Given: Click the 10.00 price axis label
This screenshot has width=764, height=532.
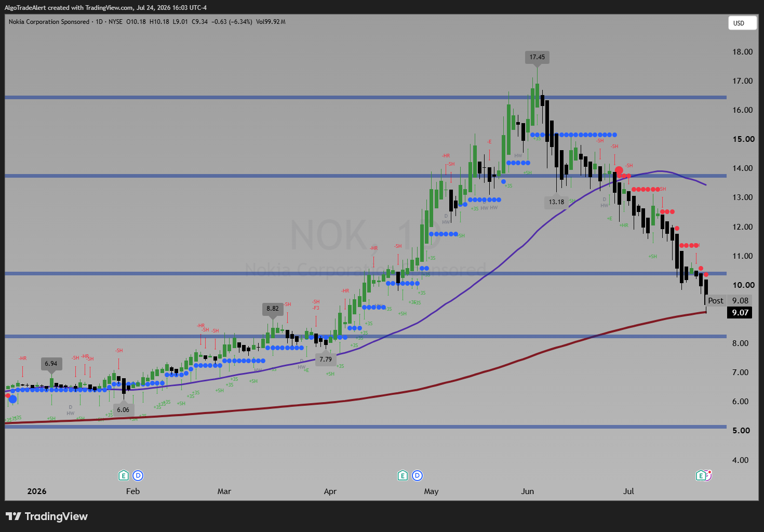Looking at the screenshot, I should click(743, 285).
